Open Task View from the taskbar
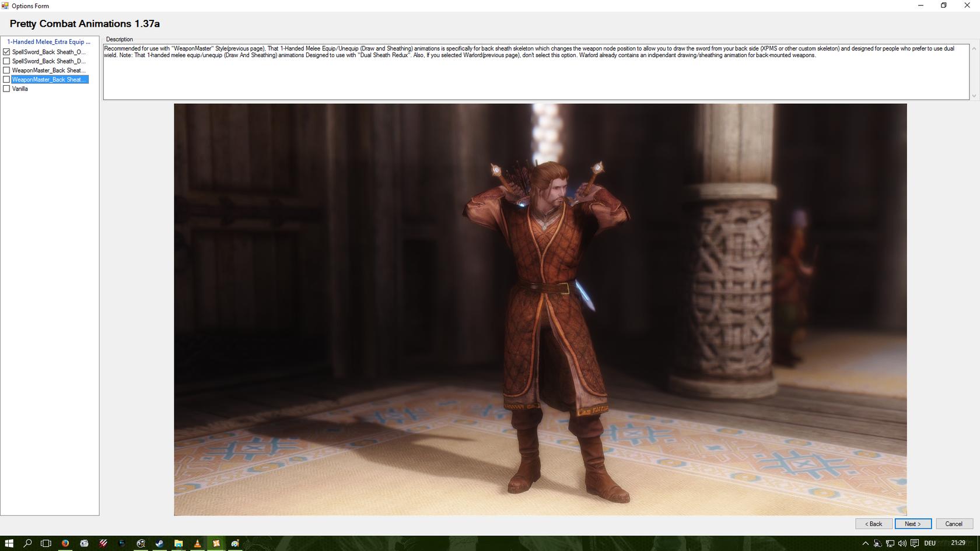Screen dimensions: 980x551 pyautogui.click(x=46, y=543)
